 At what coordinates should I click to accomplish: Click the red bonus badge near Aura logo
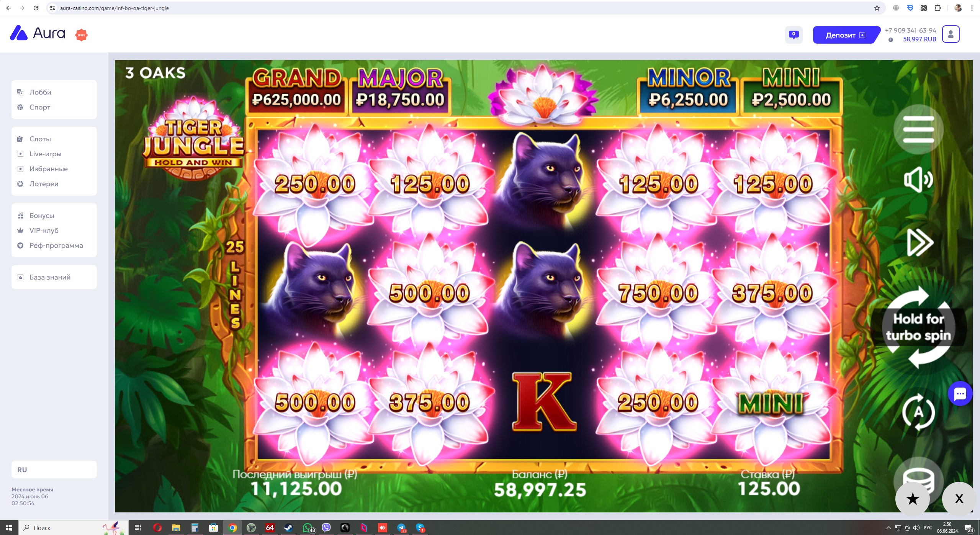[81, 35]
